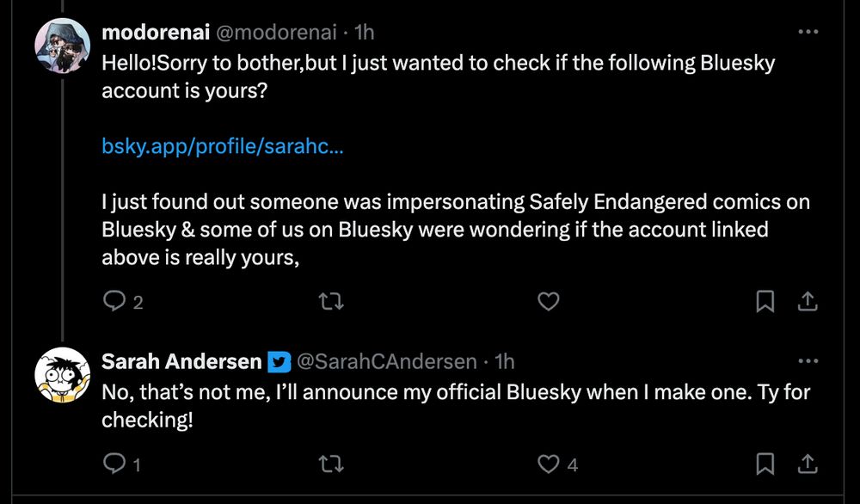Open the more options menu on modorenai's tweet
The image size is (860, 504).
pyautogui.click(x=808, y=31)
